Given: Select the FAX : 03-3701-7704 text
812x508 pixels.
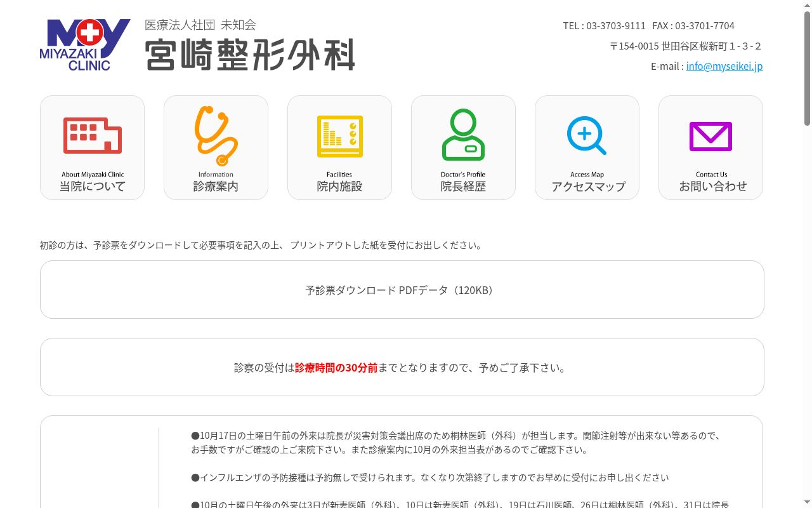Looking at the screenshot, I should 693,25.
